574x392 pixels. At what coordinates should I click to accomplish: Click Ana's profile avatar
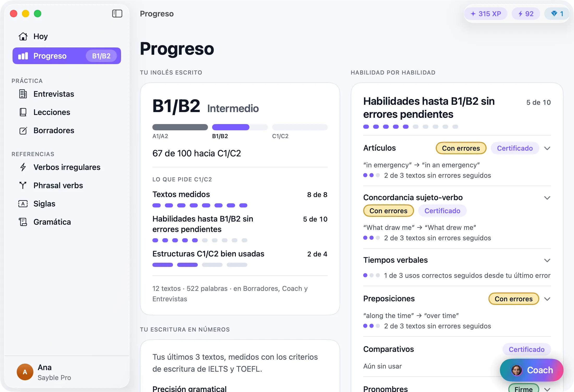25,372
